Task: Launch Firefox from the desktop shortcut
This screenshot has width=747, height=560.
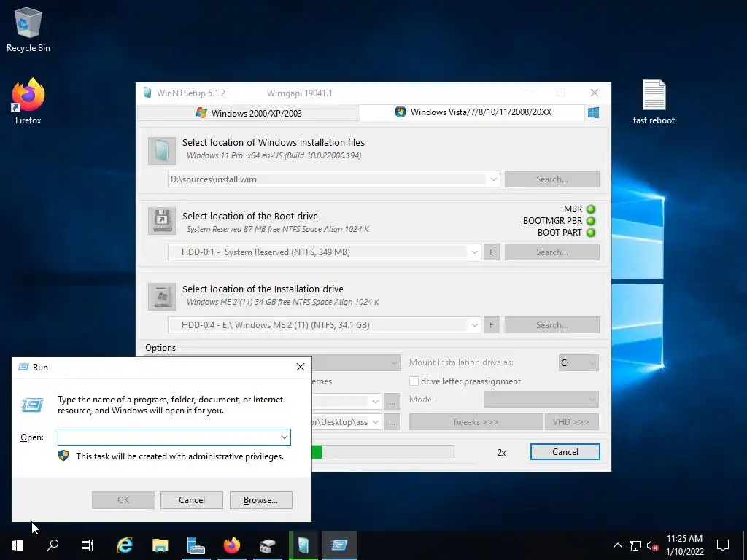Action: [28, 101]
